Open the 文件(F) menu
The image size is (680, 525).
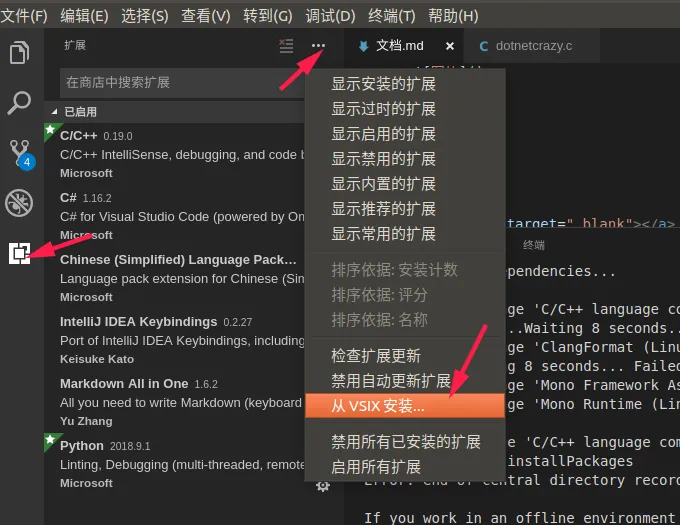[x=24, y=16]
